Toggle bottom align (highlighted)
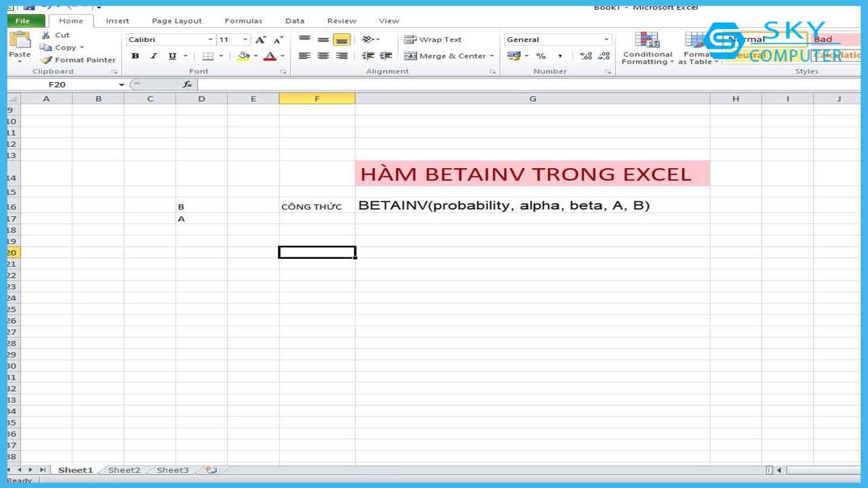Screen dimensions: 868x488 point(342,39)
